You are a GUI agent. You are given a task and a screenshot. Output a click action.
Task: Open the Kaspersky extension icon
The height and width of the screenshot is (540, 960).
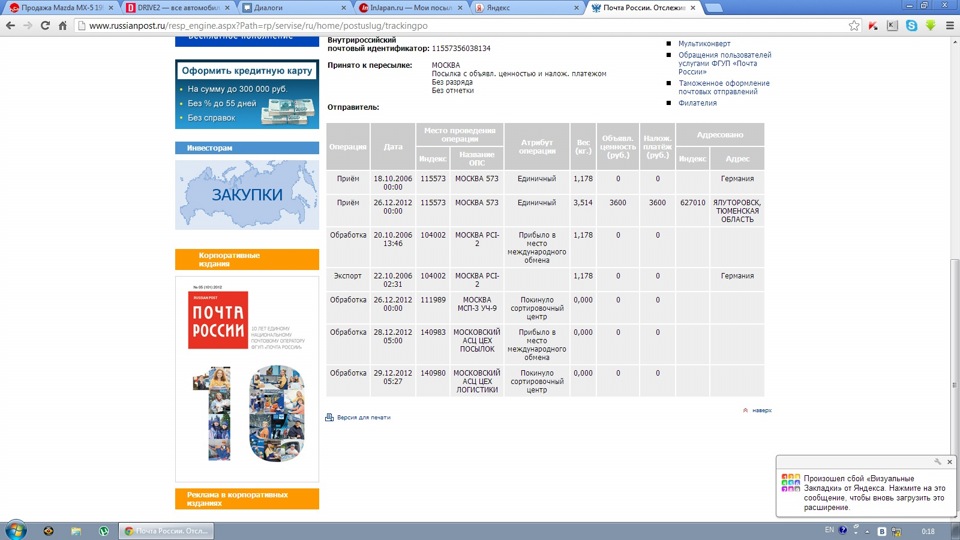(873, 26)
